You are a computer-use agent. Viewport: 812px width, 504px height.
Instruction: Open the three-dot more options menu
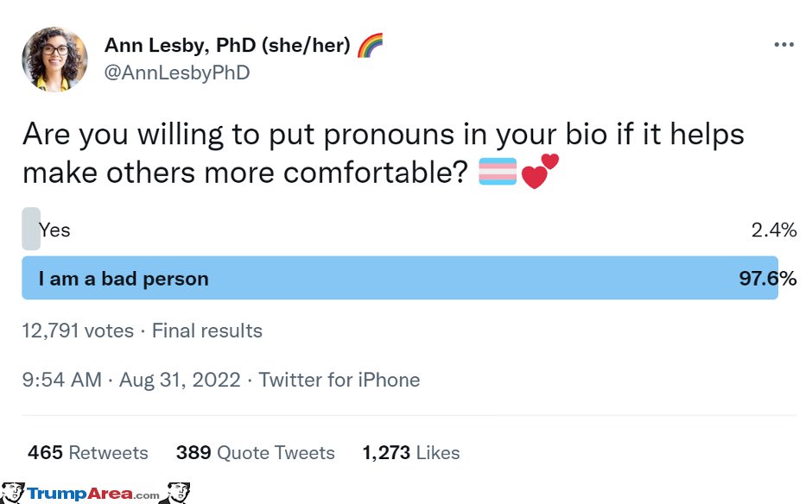click(x=783, y=45)
